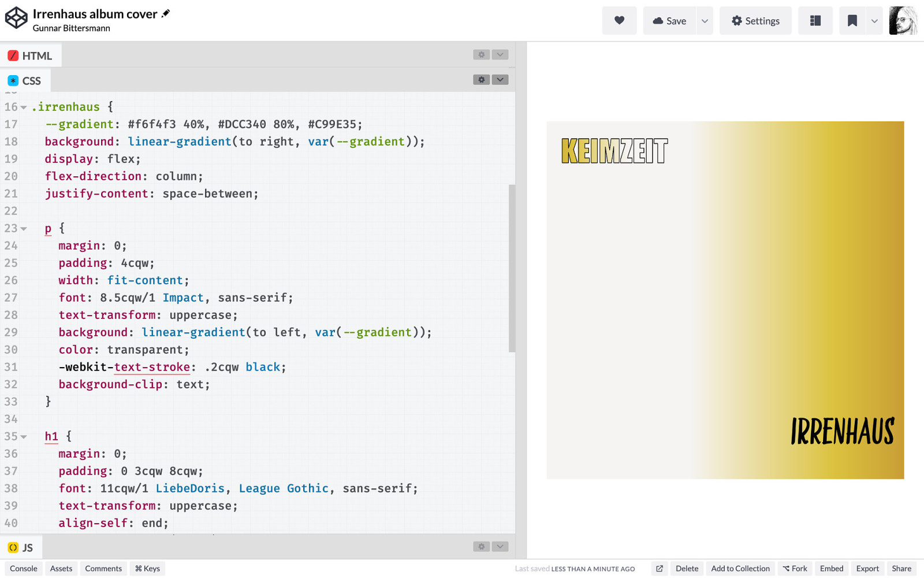Open the CodePen logo home link
Viewport: 924px width, 578px height.
[x=16, y=18]
